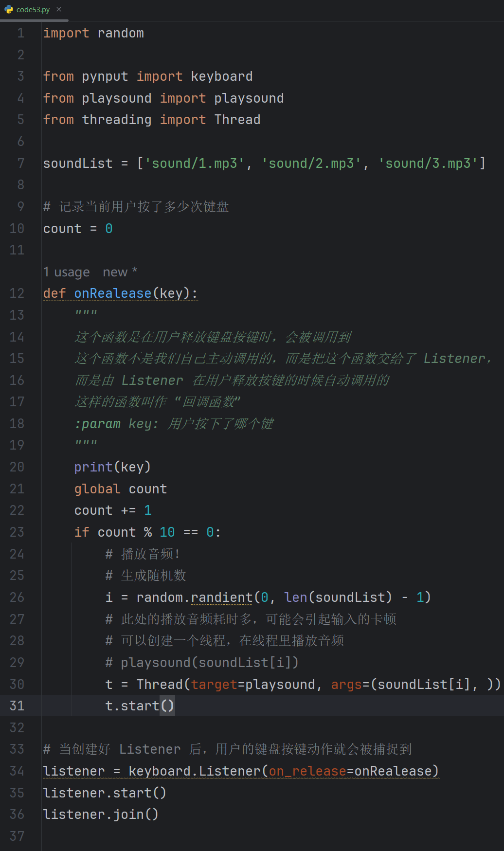
Task: Select the code53.py tab
Action: tap(33, 10)
